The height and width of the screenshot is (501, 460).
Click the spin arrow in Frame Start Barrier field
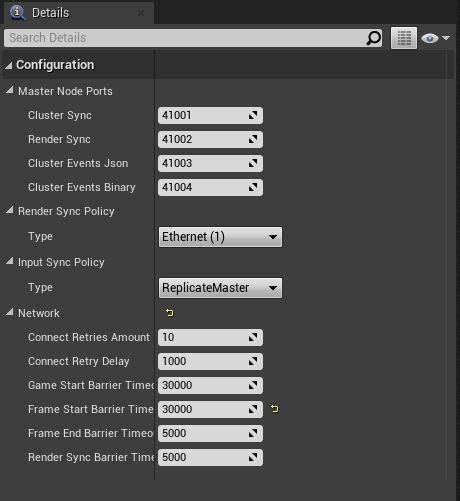pos(253,409)
